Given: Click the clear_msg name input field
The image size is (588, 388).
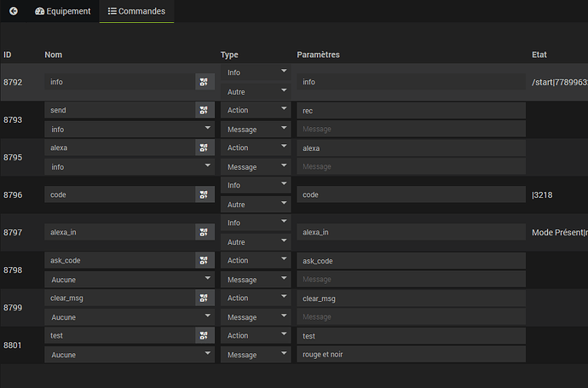Looking at the screenshot, I should click(119, 298).
